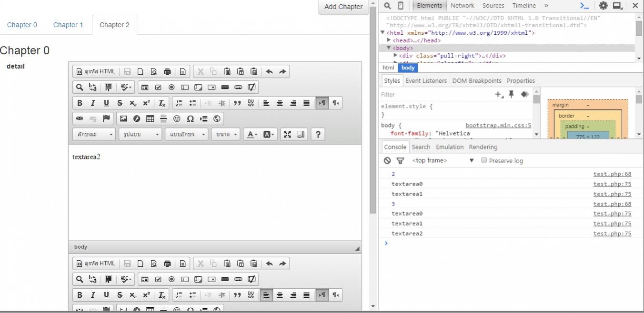Viewport: 644px width, 313px height.
Task: Click Add Chapter button
Action: [x=343, y=7]
